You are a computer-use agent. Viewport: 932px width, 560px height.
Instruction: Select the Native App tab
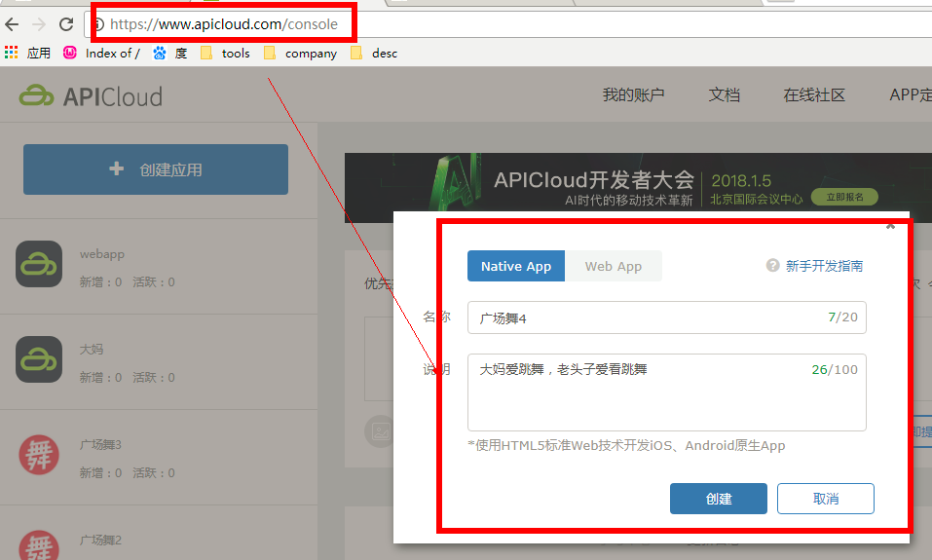click(x=515, y=267)
